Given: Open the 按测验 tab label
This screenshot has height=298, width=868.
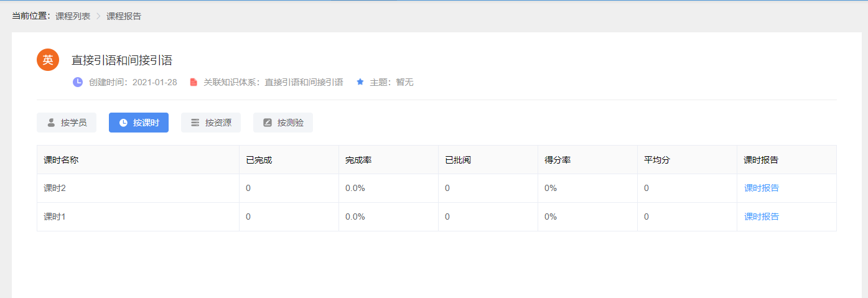Looking at the screenshot, I should click(x=290, y=123).
